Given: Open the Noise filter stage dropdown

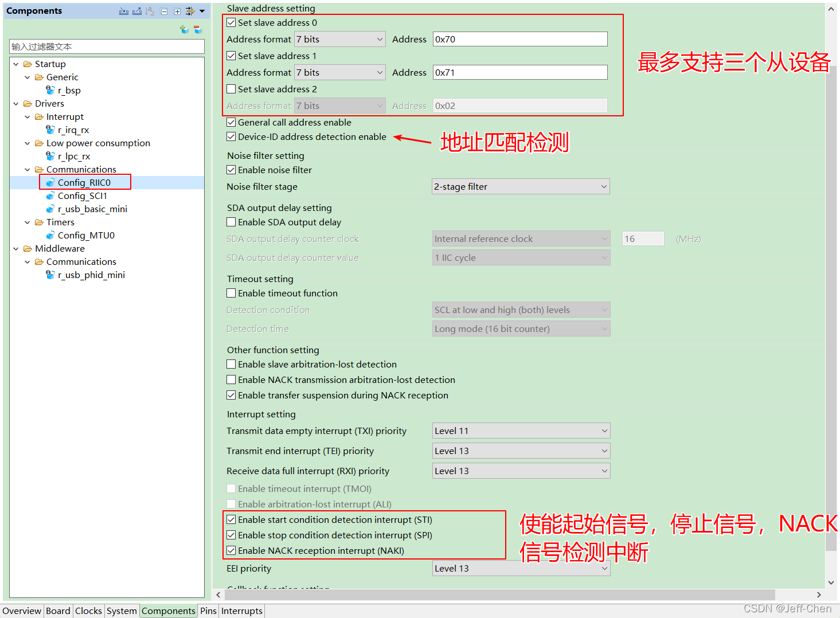Looking at the screenshot, I should click(x=521, y=186).
